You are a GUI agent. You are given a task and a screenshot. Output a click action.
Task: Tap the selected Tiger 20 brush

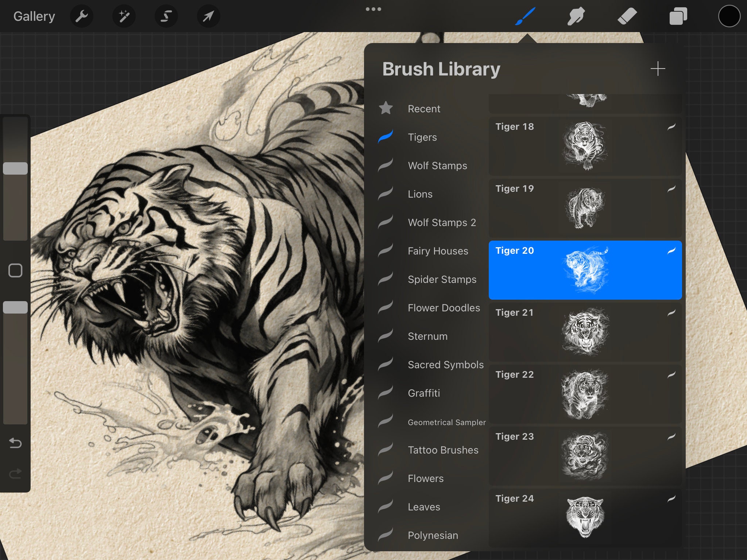585,270
